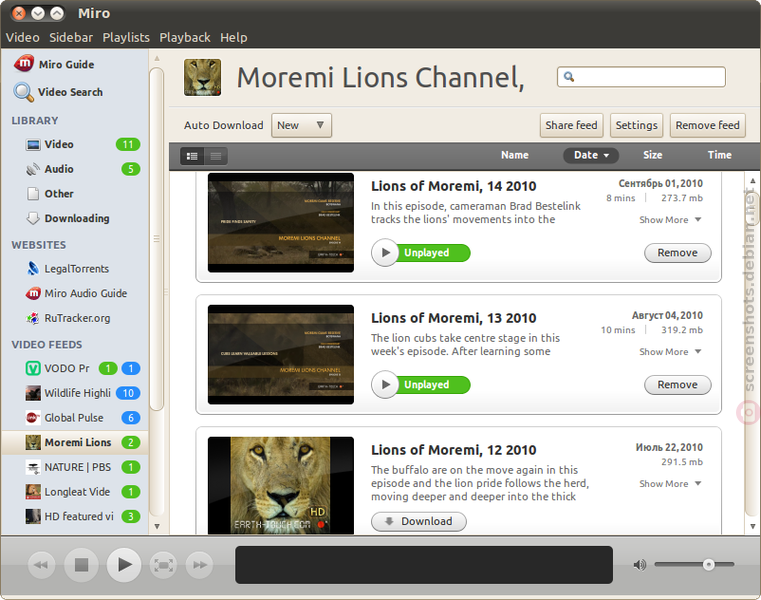Click Share feed button
The width and height of the screenshot is (761, 600).
point(571,125)
